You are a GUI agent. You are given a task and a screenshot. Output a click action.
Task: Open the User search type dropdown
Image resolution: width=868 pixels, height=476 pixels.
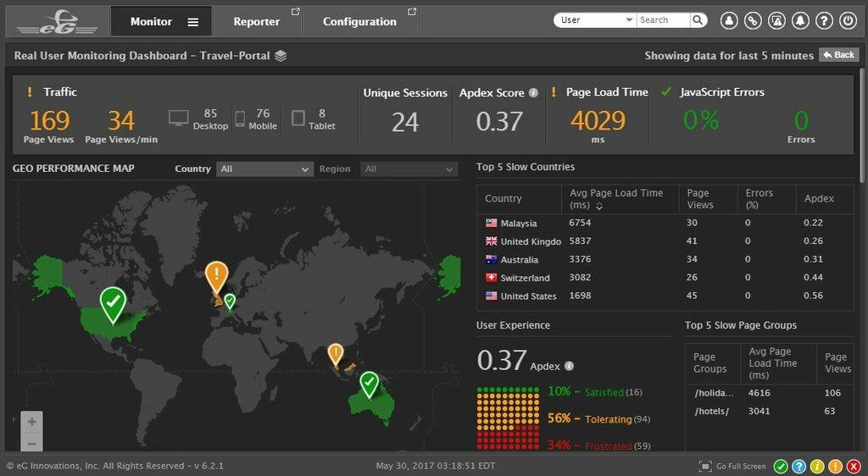pyautogui.click(x=596, y=20)
